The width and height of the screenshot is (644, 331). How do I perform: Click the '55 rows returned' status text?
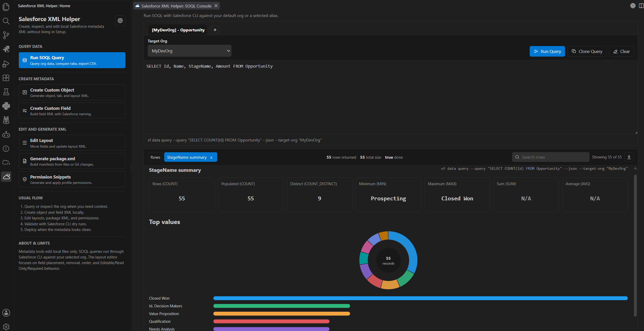[x=341, y=157]
